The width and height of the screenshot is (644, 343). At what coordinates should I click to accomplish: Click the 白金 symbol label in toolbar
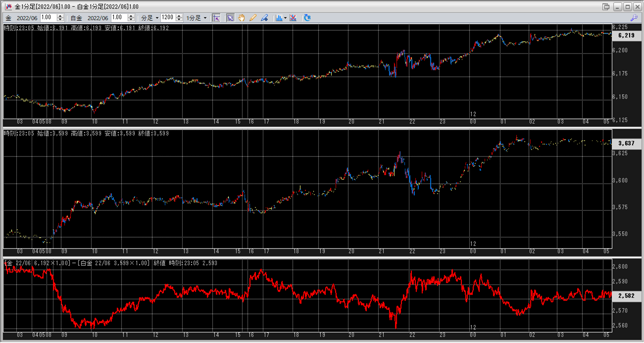click(77, 18)
